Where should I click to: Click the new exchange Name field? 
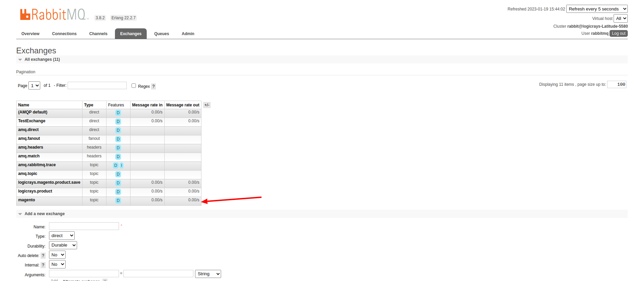point(84,226)
